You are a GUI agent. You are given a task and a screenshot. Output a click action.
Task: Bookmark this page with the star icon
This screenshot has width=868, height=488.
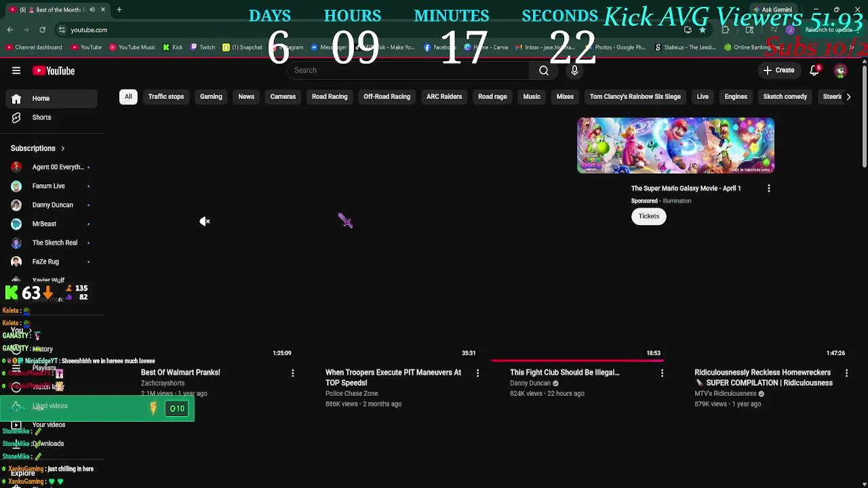[x=703, y=30]
